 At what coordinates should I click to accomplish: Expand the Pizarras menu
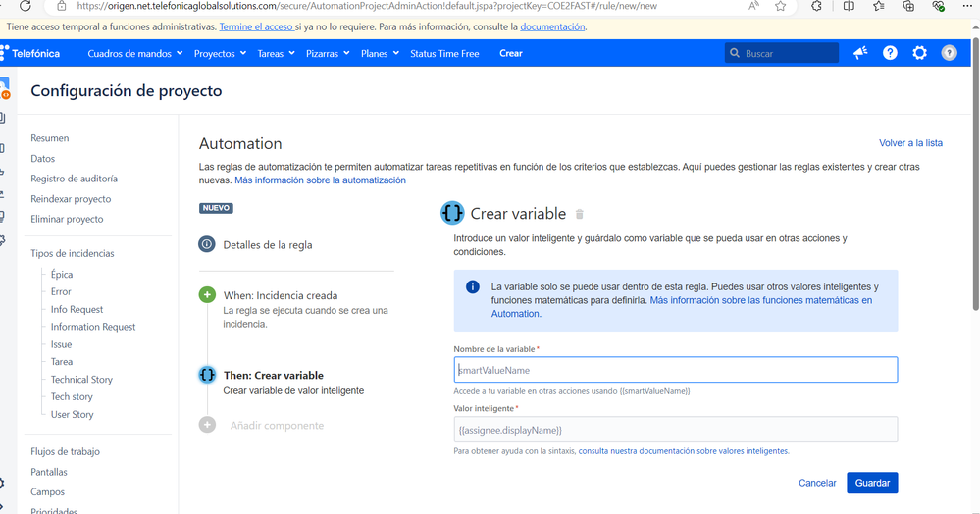point(328,53)
